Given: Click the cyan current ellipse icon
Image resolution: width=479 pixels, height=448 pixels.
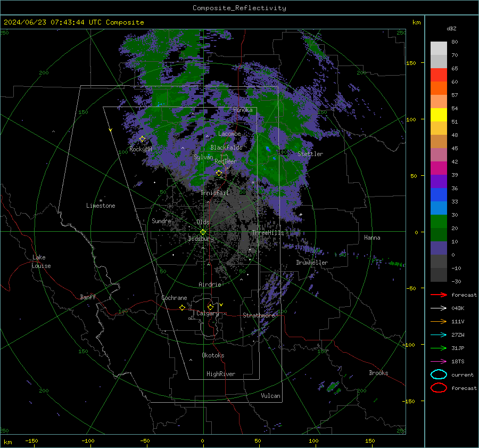Looking at the screenshot, I should click(439, 374).
